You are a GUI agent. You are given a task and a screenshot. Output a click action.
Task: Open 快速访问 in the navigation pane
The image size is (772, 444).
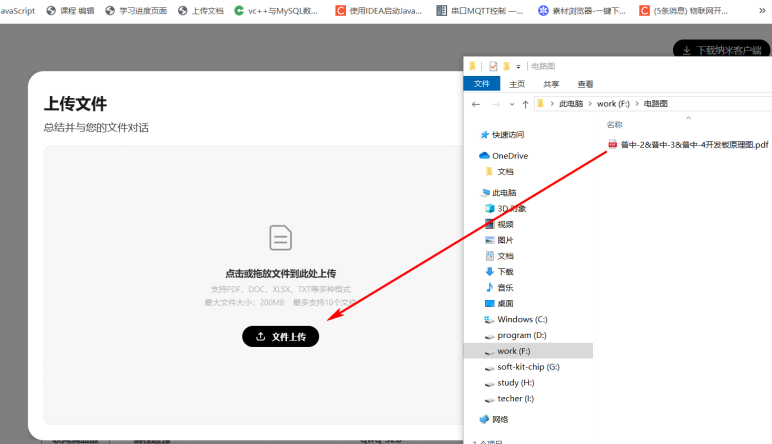(509, 135)
